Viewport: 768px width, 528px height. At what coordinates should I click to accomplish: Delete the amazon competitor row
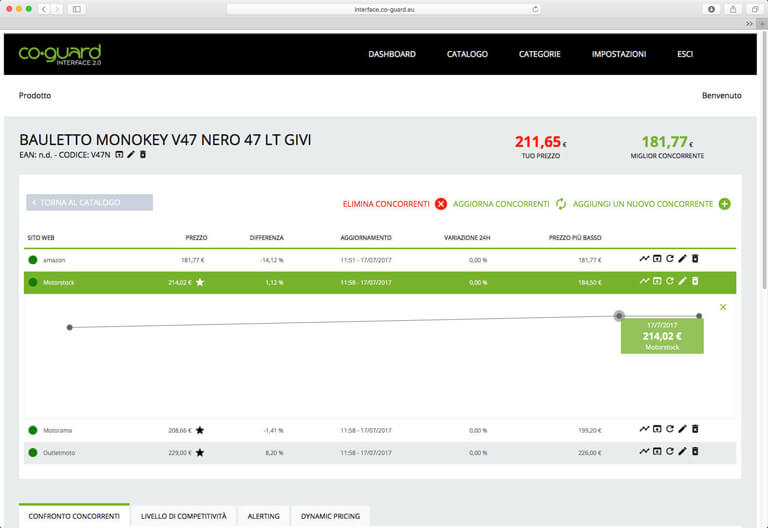point(695,259)
